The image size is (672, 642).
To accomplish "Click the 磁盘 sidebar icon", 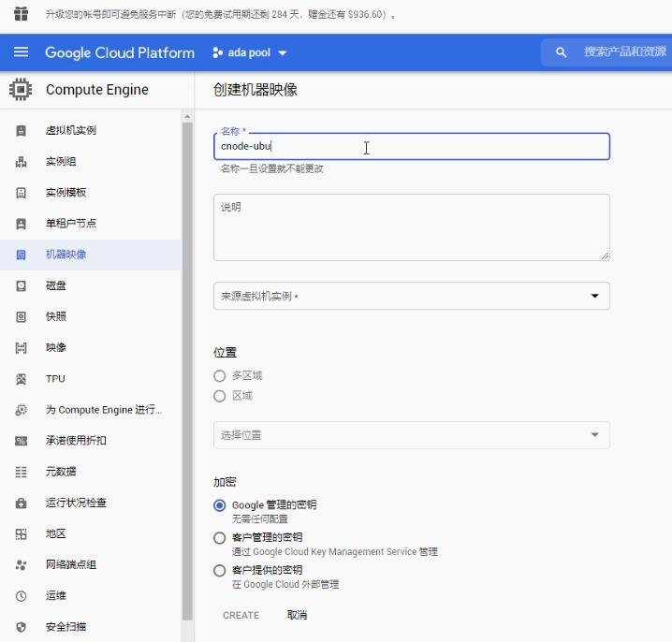I will 21,285.
